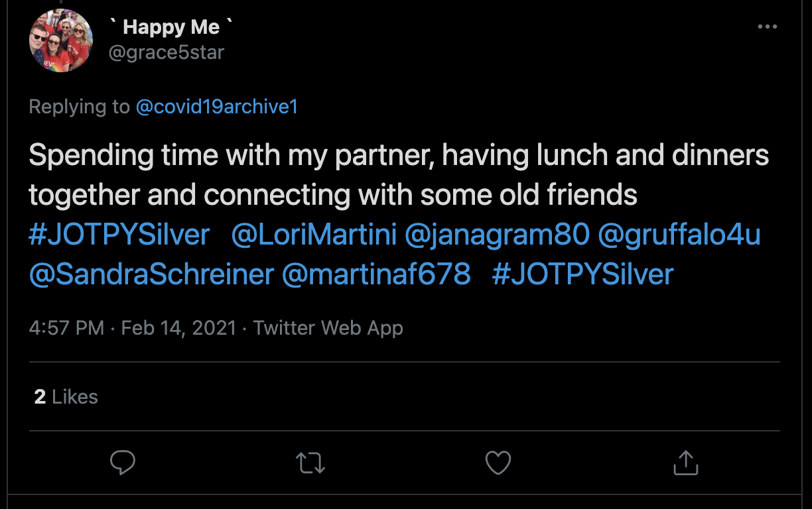This screenshot has height=509, width=812.
Task: Like the tweet with heart icon
Action: coord(498,463)
